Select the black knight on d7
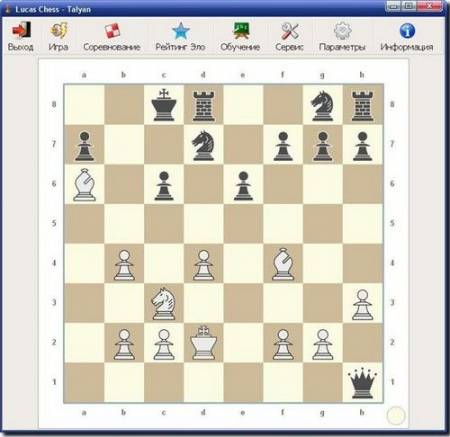450x437 pixels. (203, 145)
